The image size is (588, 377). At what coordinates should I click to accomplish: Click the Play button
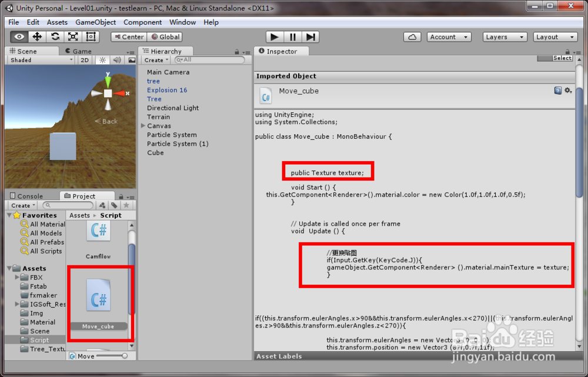tap(275, 37)
